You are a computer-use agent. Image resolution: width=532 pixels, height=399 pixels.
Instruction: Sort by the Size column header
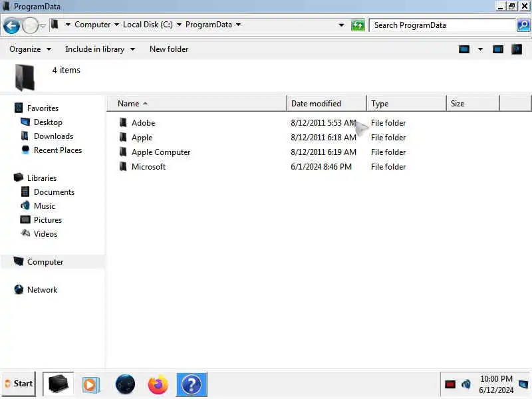pos(473,104)
